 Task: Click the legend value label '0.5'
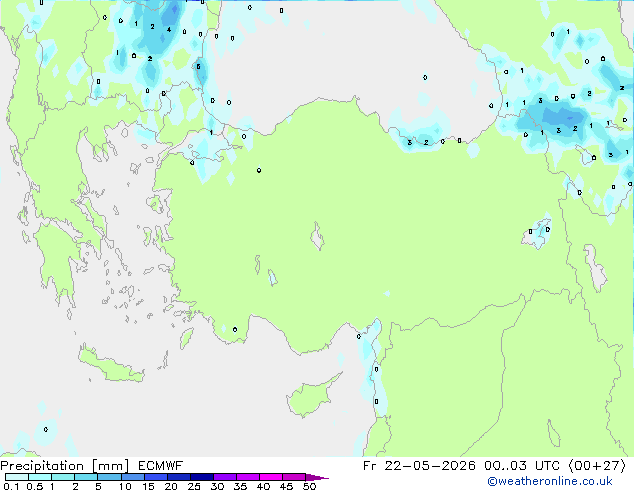coord(35,486)
